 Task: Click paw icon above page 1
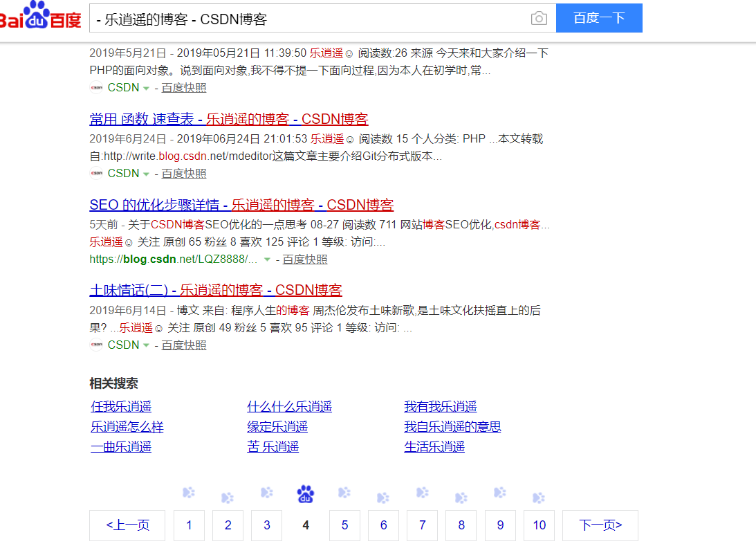point(189,492)
